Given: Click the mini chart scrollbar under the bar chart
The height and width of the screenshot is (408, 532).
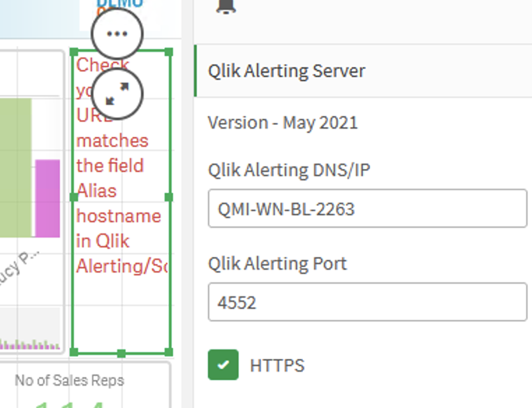Looking at the screenshot, I should 30,328.
